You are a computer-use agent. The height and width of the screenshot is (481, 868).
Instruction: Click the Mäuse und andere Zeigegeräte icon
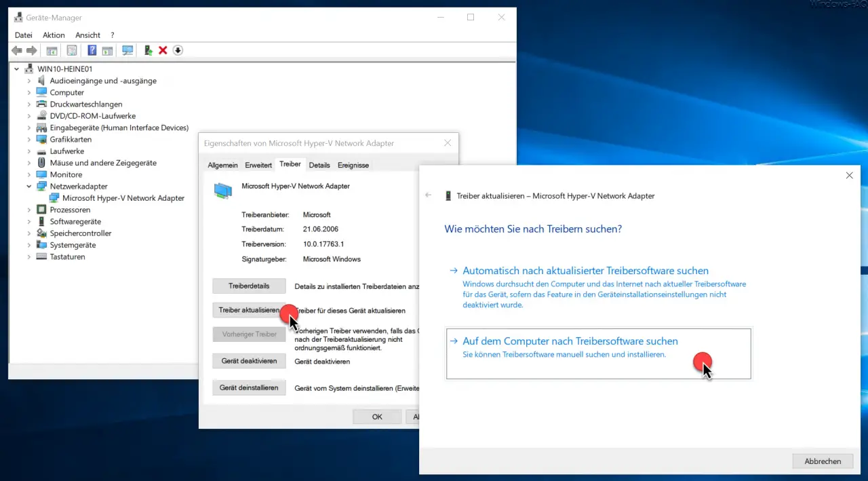pyautogui.click(x=41, y=163)
